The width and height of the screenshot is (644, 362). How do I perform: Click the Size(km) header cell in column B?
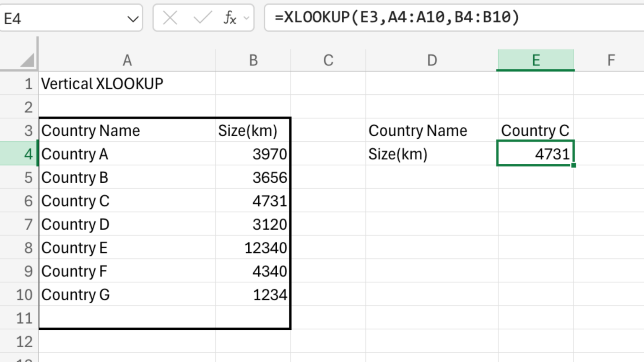[253, 130]
